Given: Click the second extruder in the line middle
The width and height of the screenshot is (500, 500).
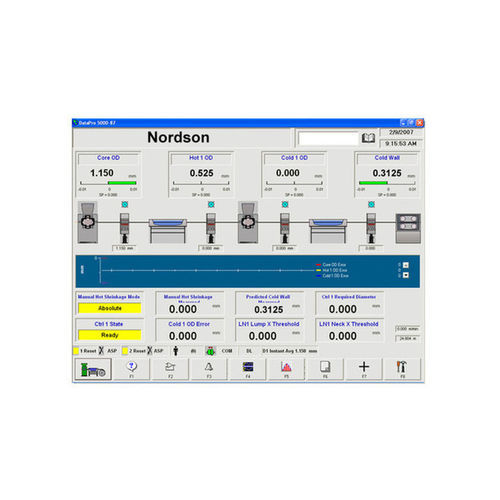Looking at the screenshot, I should [248, 222].
